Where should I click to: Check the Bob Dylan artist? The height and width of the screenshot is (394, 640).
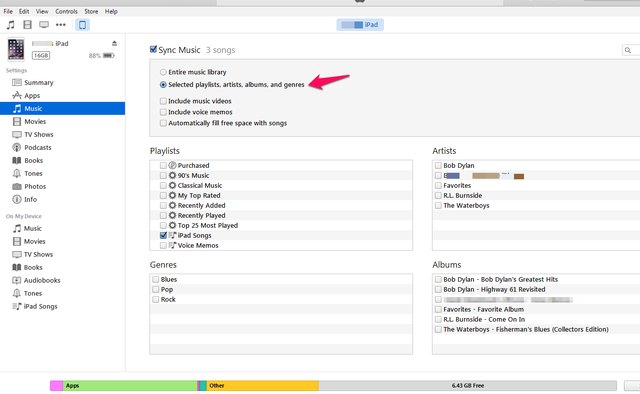coord(438,165)
